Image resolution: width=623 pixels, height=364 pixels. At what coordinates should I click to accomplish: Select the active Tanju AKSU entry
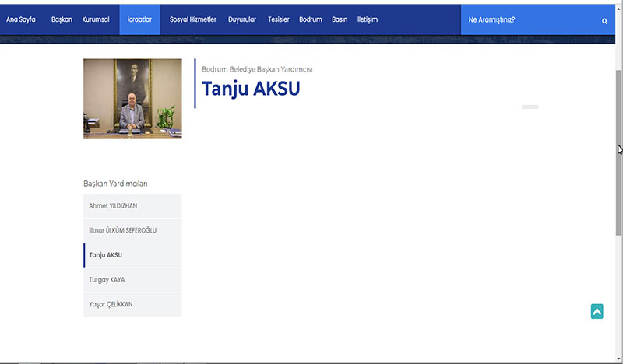[132, 255]
